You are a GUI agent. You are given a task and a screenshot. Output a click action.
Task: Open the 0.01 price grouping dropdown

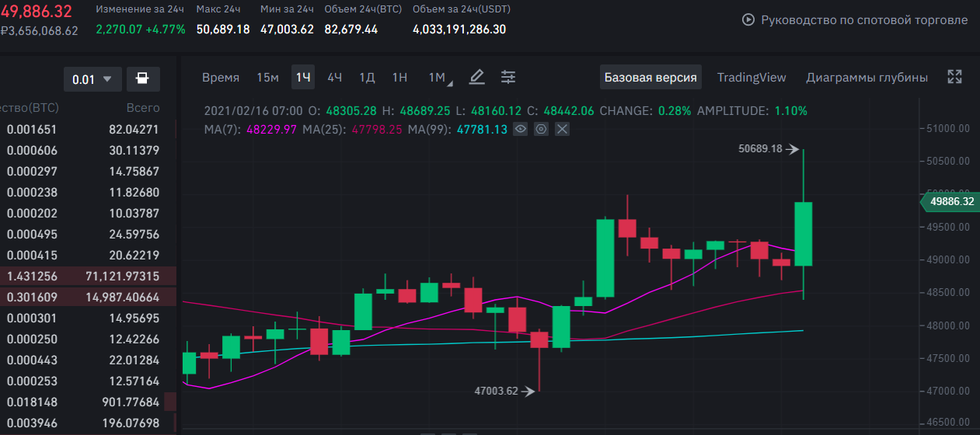[92, 79]
